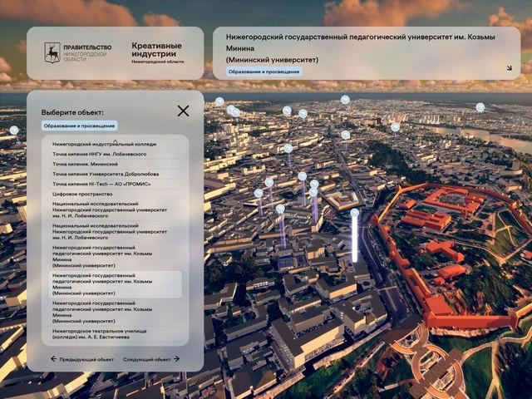Select 'Нижегородское театральное училище' list item

coord(115,334)
